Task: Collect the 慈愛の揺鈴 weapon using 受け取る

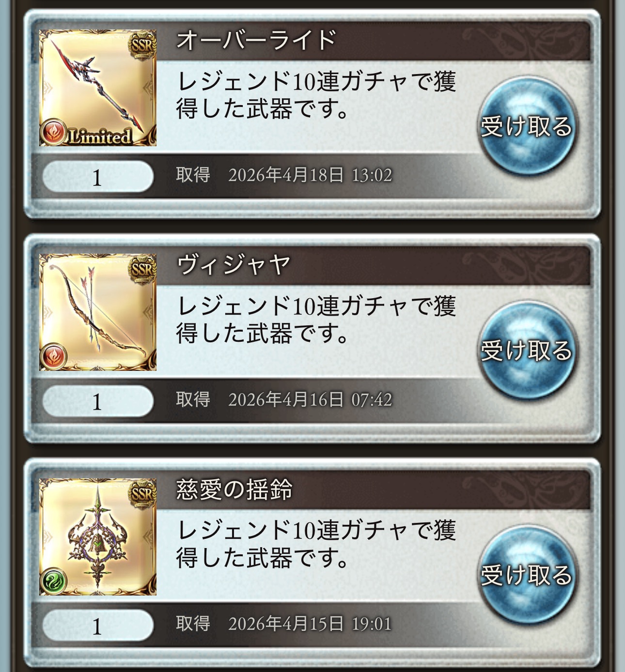Action: tap(526, 575)
